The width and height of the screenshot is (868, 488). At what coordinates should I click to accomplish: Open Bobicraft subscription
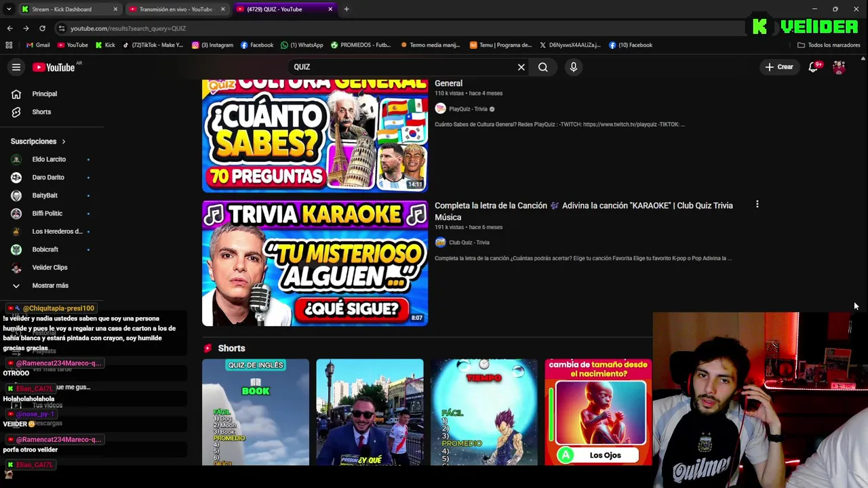point(45,249)
